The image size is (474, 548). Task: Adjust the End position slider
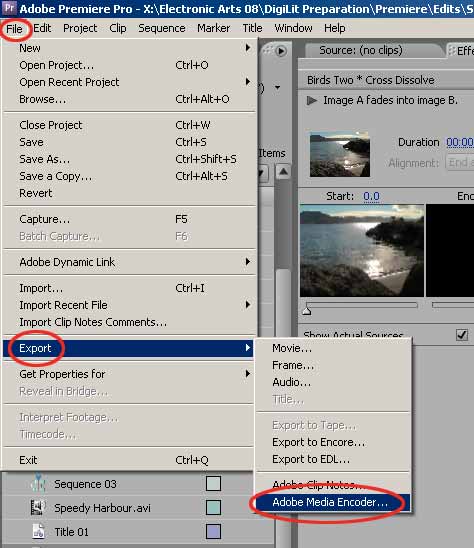[x=453, y=305]
